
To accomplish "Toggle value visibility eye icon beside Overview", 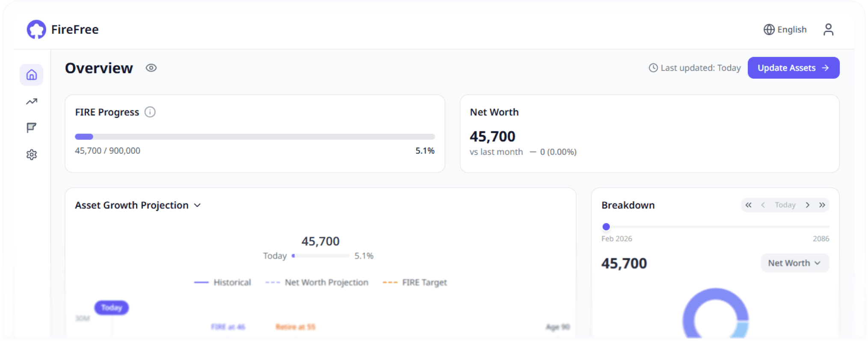I will (151, 68).
